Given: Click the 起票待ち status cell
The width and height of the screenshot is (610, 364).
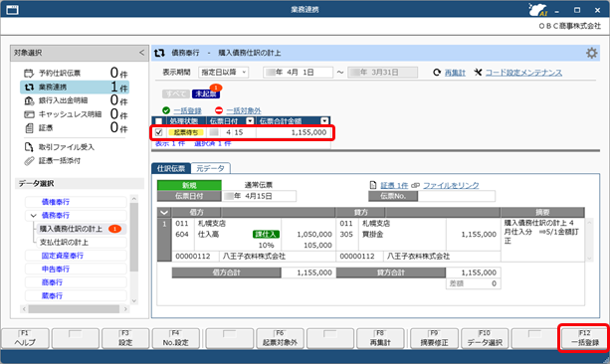Looking at the screenshot, I should coord(186,132).
